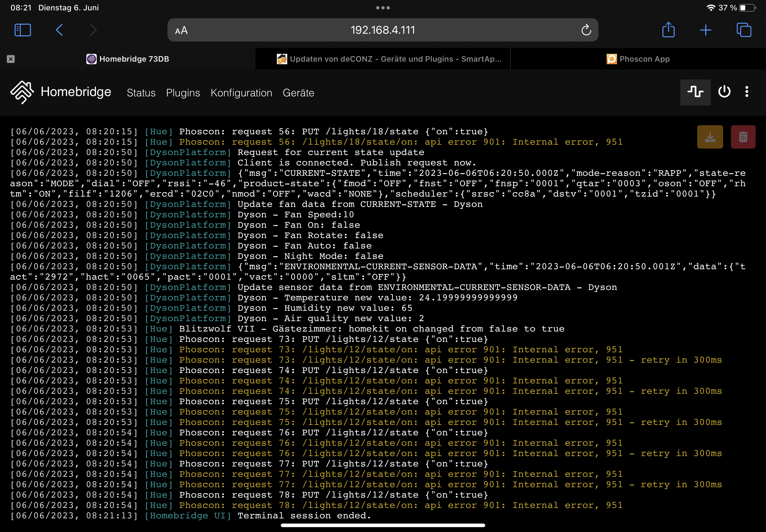Toggle the Safari sidebar panel icon
The height and width of the screenshot is (532, 766).
tap(23, 30)
